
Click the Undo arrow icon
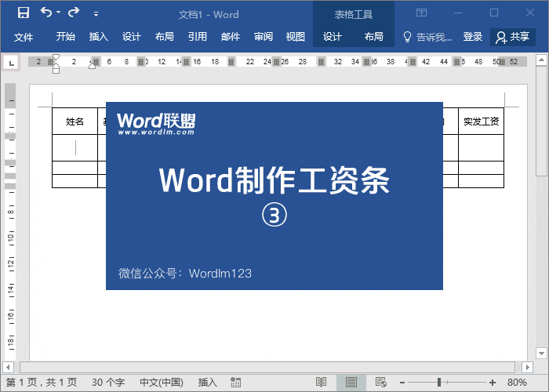(x=46, y=13)
